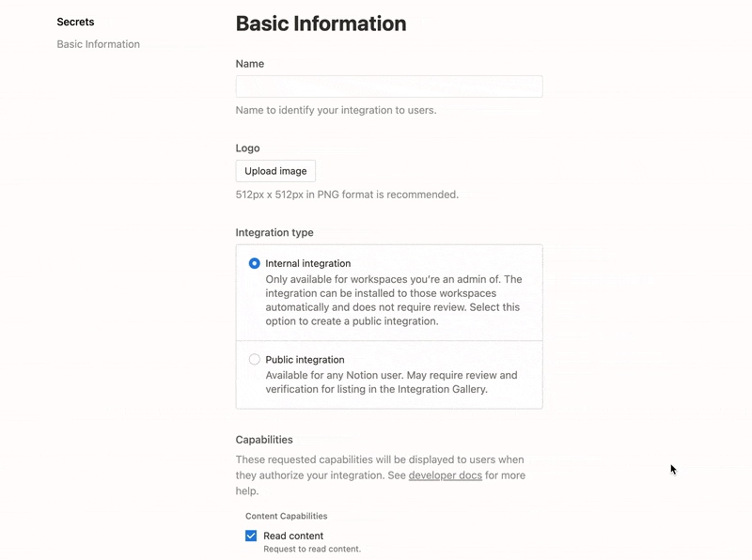752x560 pixels.
Task: Click the integration Name input field
Action: [389, 86]
